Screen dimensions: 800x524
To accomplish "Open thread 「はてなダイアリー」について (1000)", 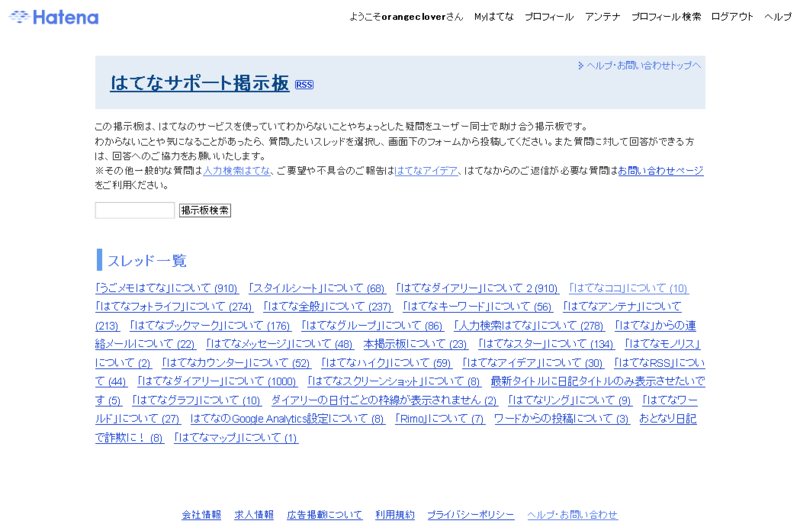I will [x=217, y=382].
